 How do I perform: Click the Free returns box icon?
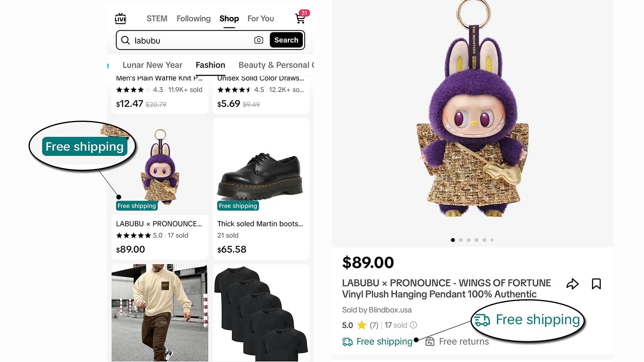coord(430,341)
